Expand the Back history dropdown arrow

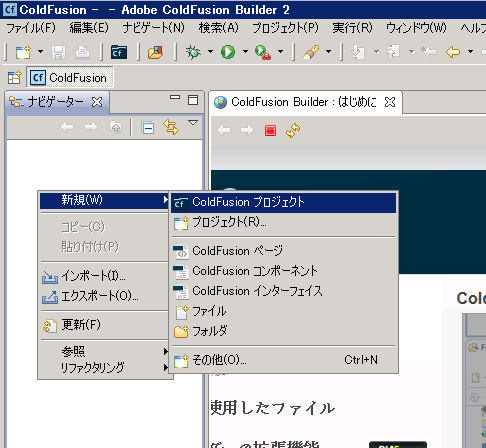tap(470, 52)
